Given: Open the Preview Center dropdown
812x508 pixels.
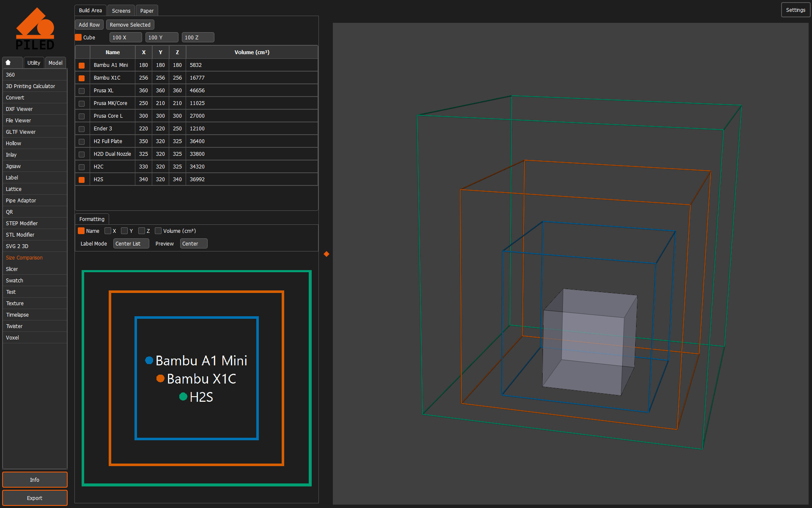Looking at the screenshot, I should pyautogui.click(x=194, y=243).
